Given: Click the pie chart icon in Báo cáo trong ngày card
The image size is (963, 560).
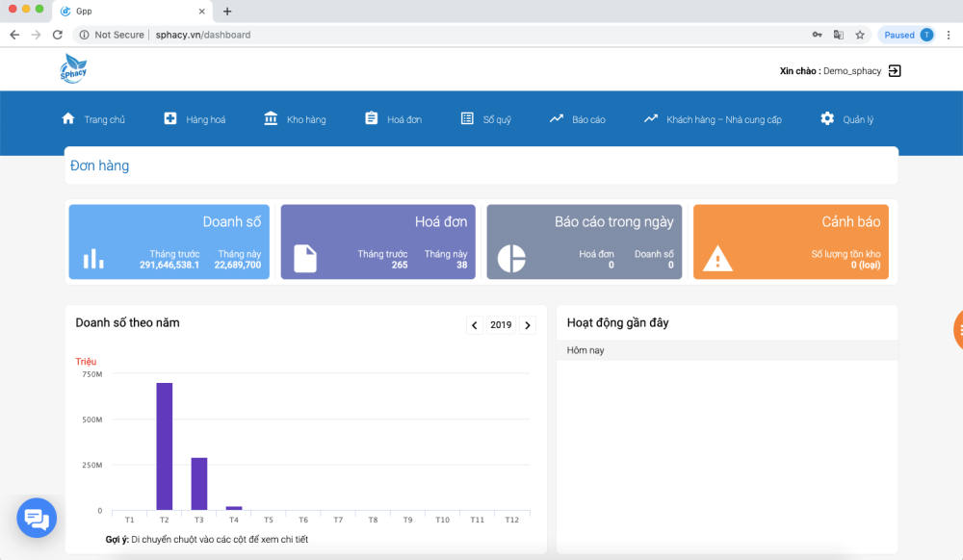Looking at the screenshot, I should tap(511, 258).
